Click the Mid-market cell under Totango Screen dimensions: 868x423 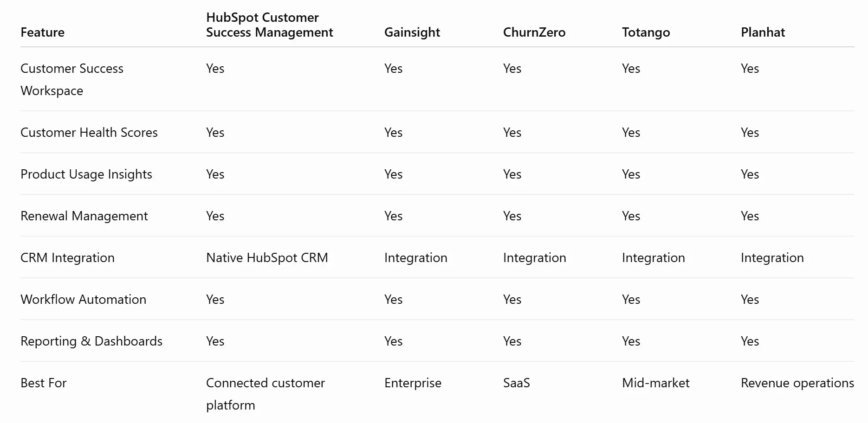tap(655, 383)
